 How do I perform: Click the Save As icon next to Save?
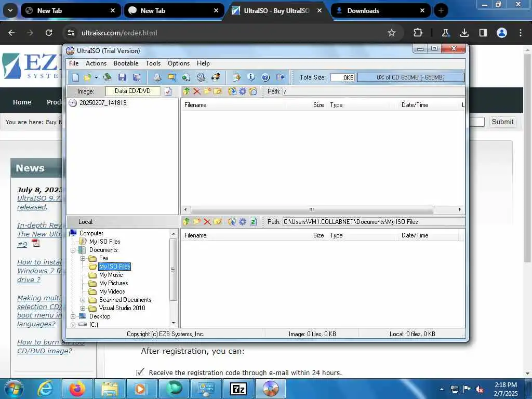(137, 77)
